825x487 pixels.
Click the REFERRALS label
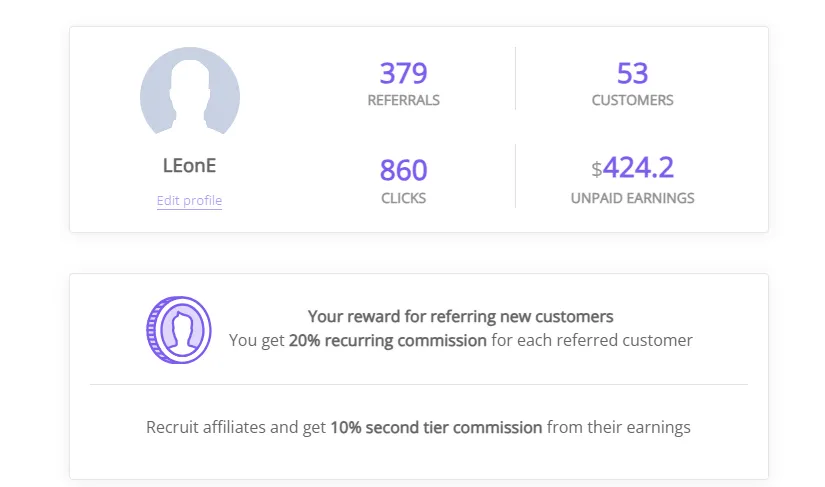(x=404, y=100)
